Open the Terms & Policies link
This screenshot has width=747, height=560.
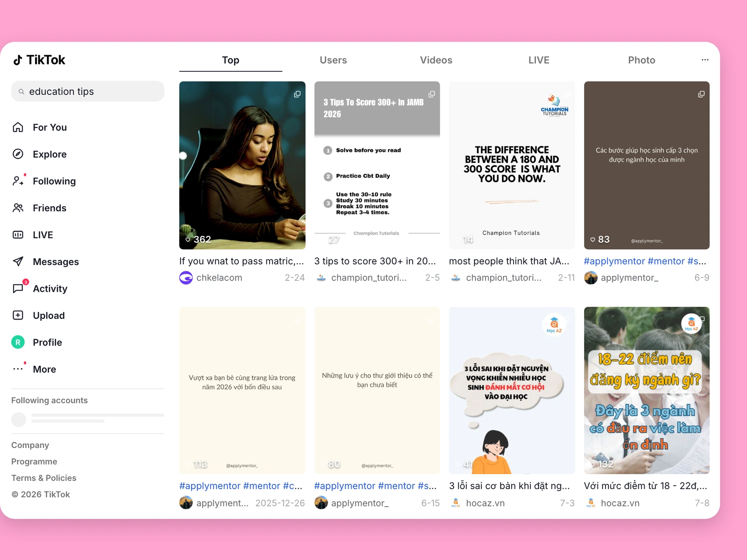pyautogui.click(x=44, y=478)
